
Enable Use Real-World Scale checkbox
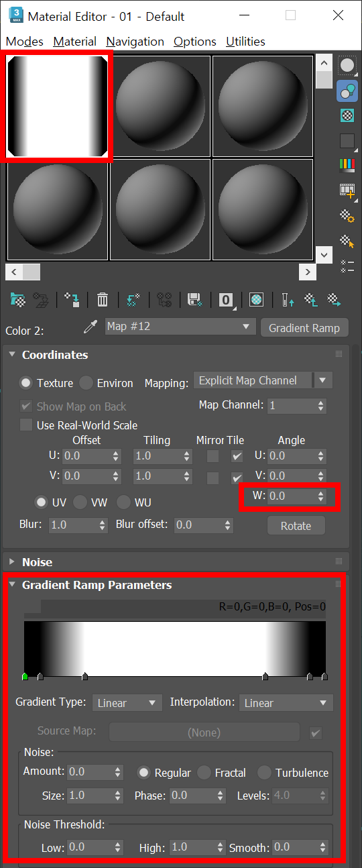[26, 425]
